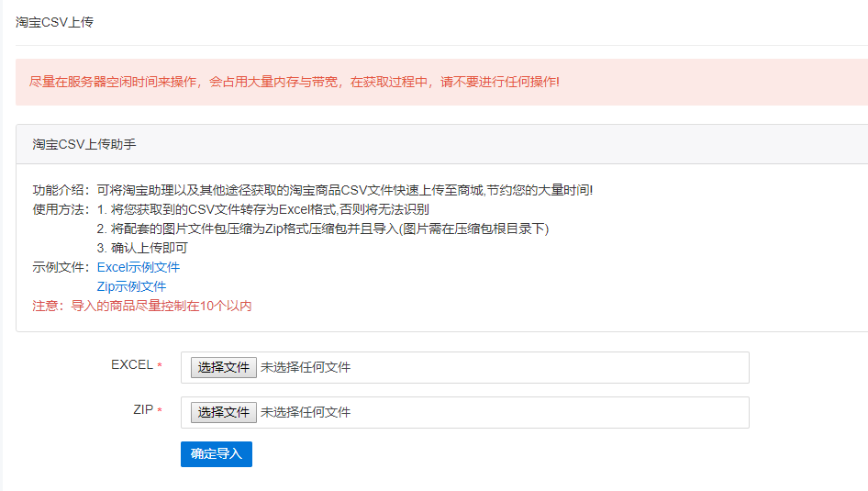Click the ZIP file input field
The image size is (868, 491).
click(x=465, y=412)
